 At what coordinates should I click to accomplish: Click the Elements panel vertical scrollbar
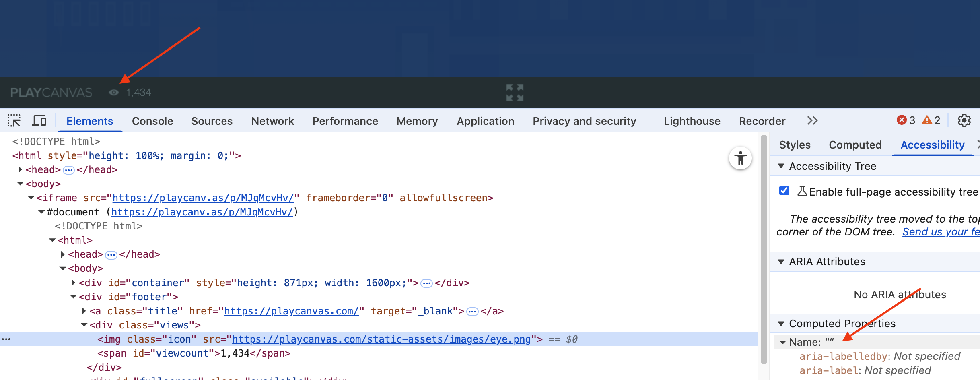(764, 250)
